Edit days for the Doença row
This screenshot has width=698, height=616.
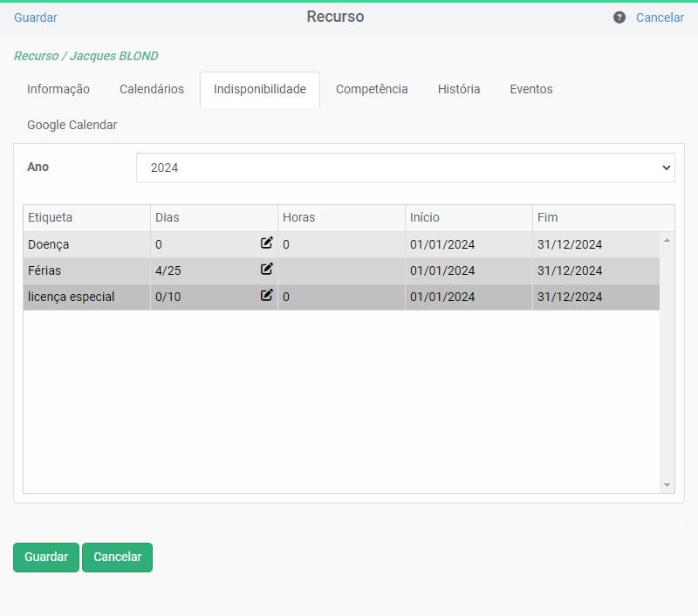click(x=266, y=243)
